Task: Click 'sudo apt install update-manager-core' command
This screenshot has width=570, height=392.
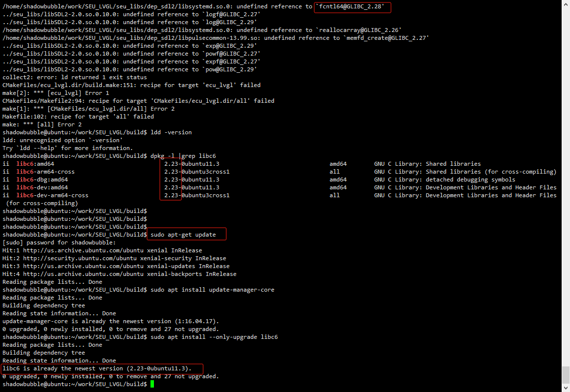Action: [x=212, y=290]
